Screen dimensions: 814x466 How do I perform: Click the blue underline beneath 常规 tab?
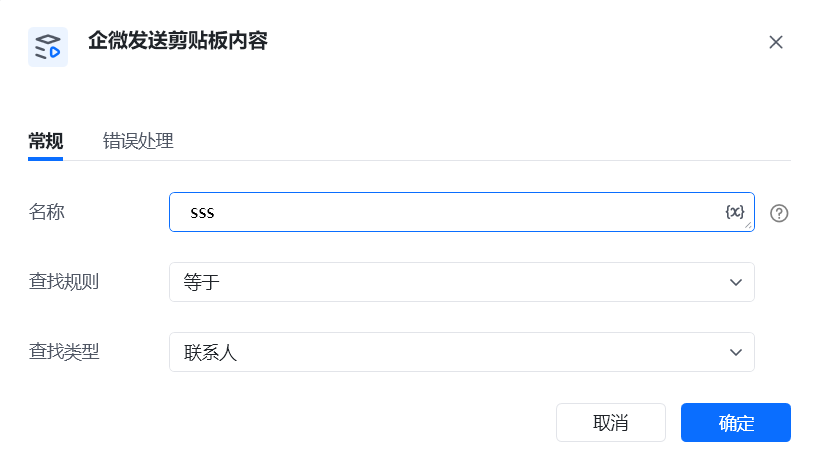[46, 159]
